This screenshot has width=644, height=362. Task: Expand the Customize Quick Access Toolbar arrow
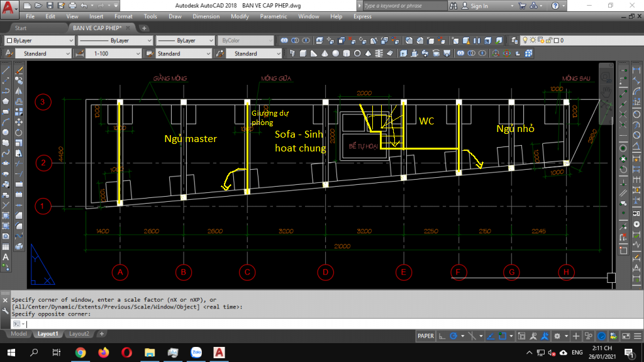pyautogui.click(x=116, y=6)
